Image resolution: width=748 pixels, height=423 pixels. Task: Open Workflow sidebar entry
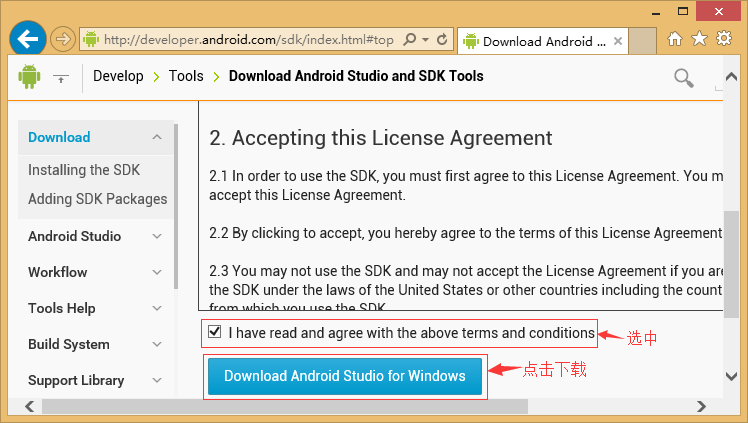[58, 272]
